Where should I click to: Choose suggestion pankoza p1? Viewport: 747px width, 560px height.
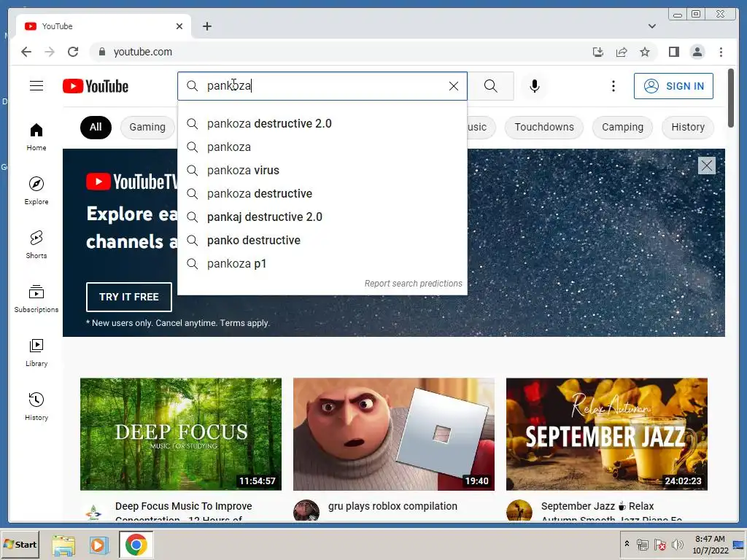pos(322,263)
